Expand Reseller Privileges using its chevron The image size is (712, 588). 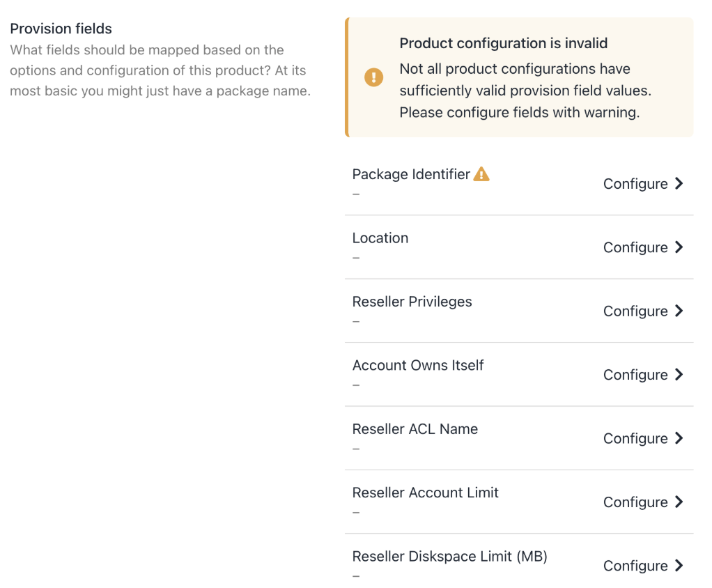(x=679, y=311)
